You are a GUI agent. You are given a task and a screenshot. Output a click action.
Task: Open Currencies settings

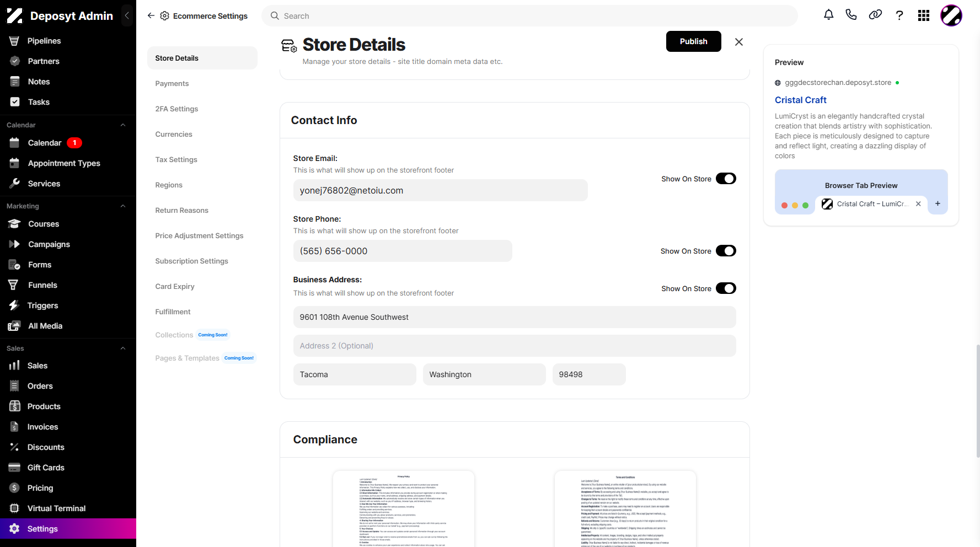[x=174, y=134]
